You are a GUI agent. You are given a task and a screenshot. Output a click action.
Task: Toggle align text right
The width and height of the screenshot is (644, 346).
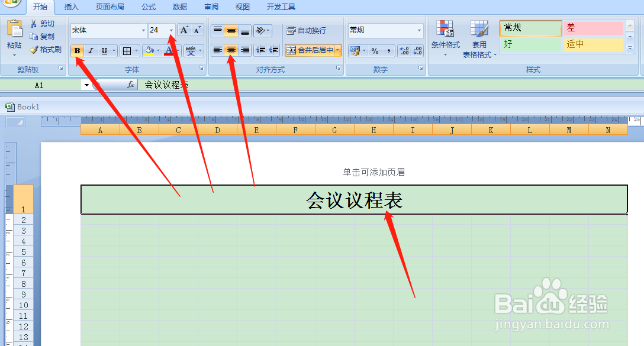point(245,50)
